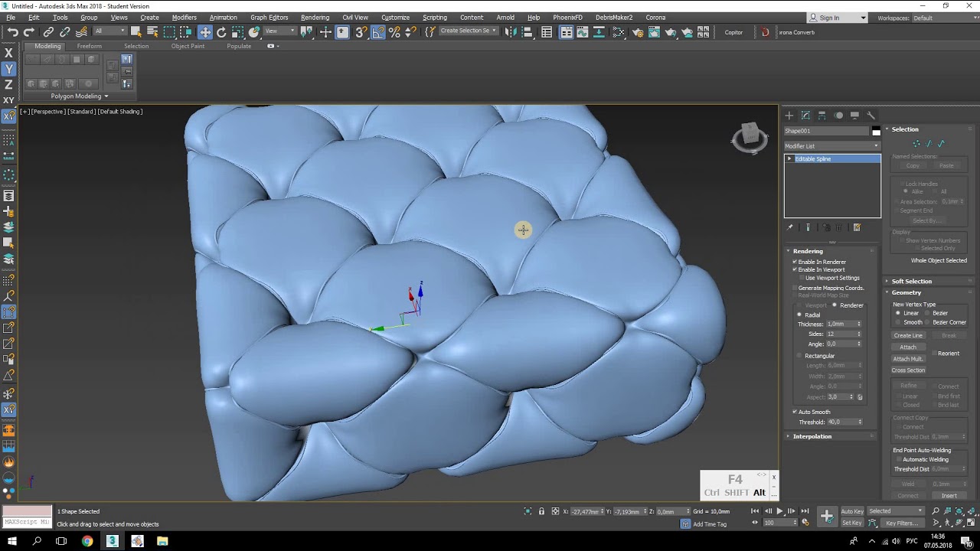Screen dimensions: 980x551
Task: Uncheck Enable In Renderer
Action: point(795,262)
